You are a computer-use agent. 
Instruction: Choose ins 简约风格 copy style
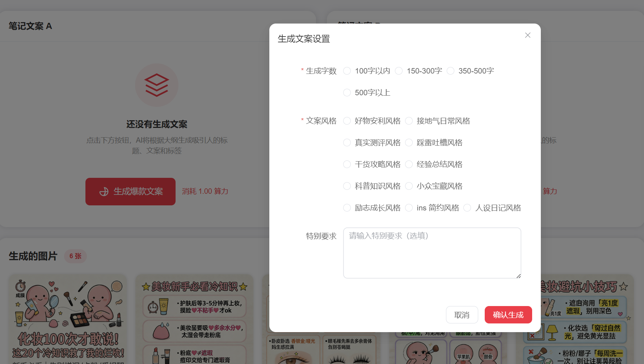[409, 208]
